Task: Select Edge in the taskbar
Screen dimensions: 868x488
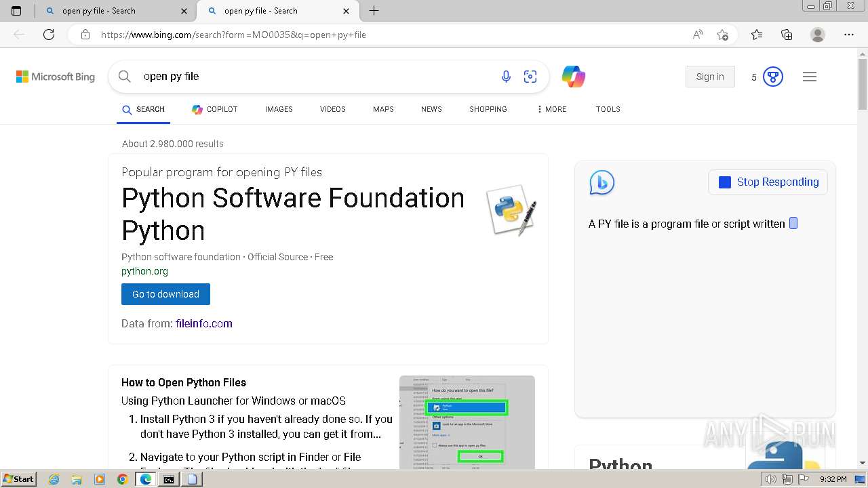Action: pyautogui.click(x=145, y=479)
